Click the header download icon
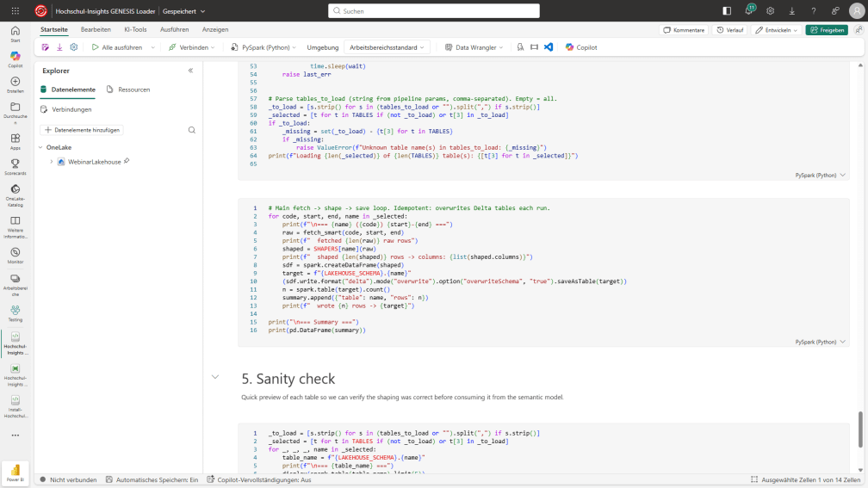Screen dimensions: 868x488 pyautogui.click(x=791, y=10)
